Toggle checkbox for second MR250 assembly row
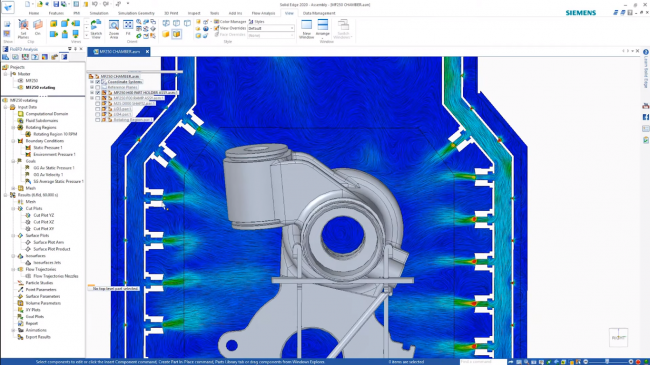Screen dimensions: 650x365 pyautogui.click(x=98, y=98)
